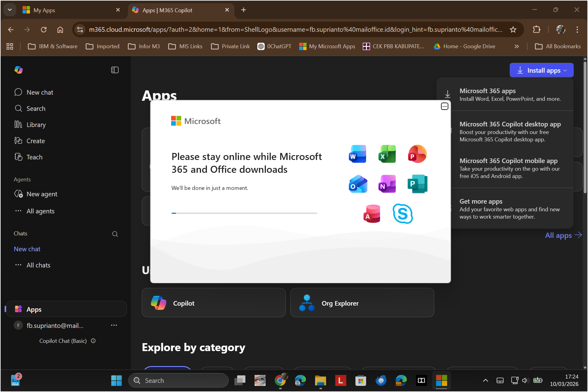Show hidden system tray icons
Viewport: 588px width, 392px height.
click(x=485, y=380)
